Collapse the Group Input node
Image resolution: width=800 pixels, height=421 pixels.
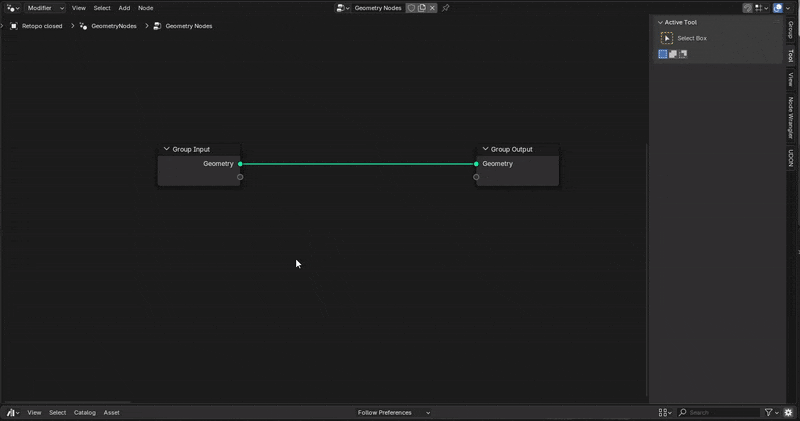point(166,149)
